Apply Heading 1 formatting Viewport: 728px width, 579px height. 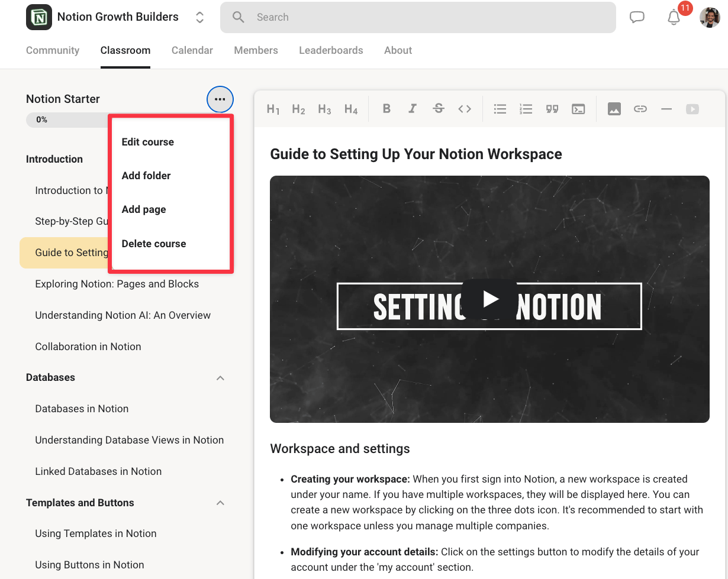coord(273,109)
